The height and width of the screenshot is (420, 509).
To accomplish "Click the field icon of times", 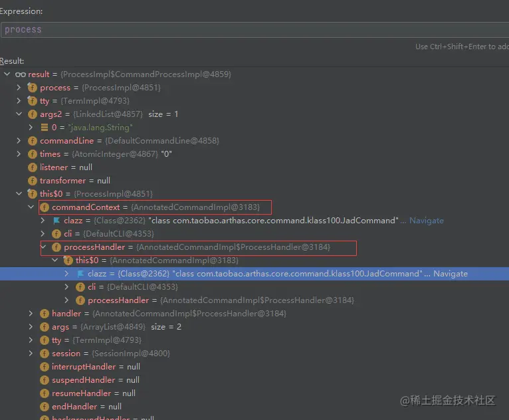I will (x=32, y=154).
